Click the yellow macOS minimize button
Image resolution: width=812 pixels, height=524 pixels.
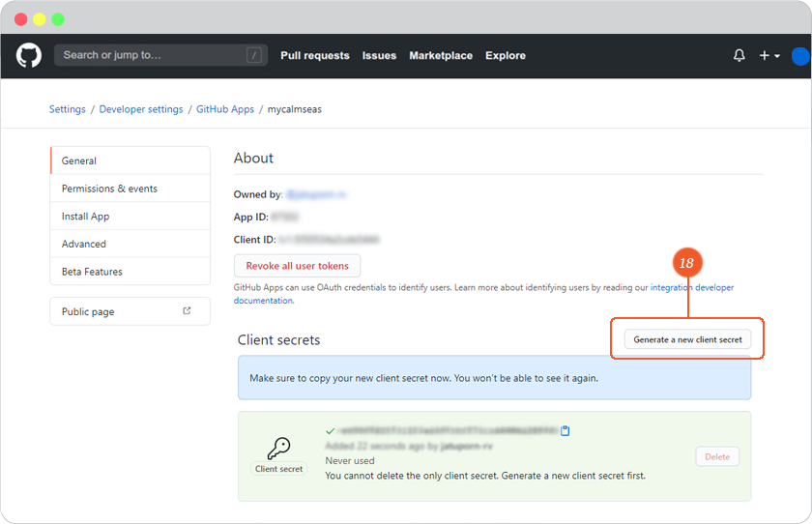click(40, 19)
